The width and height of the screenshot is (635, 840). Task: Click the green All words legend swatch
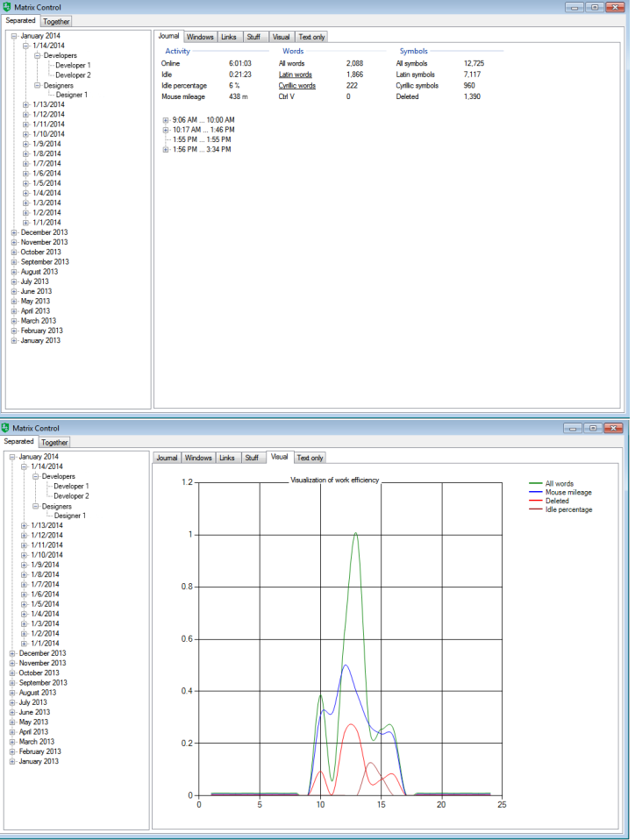(x=535, y=484)
